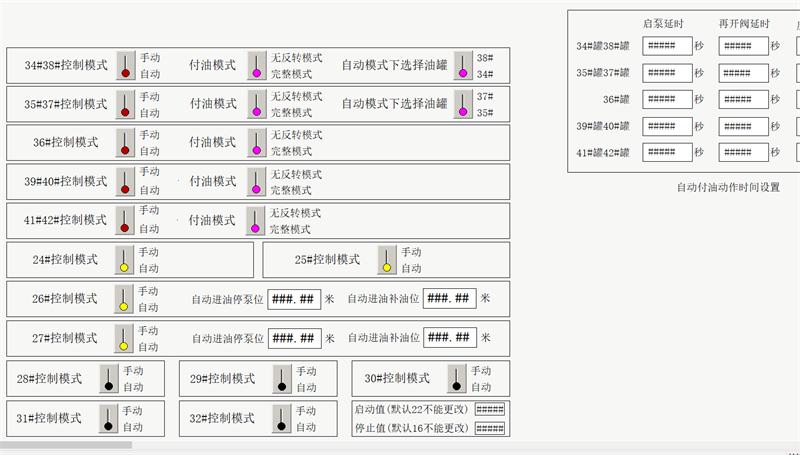Switch the 26#控制模式 manual/auto selector

tap(124, 299)
